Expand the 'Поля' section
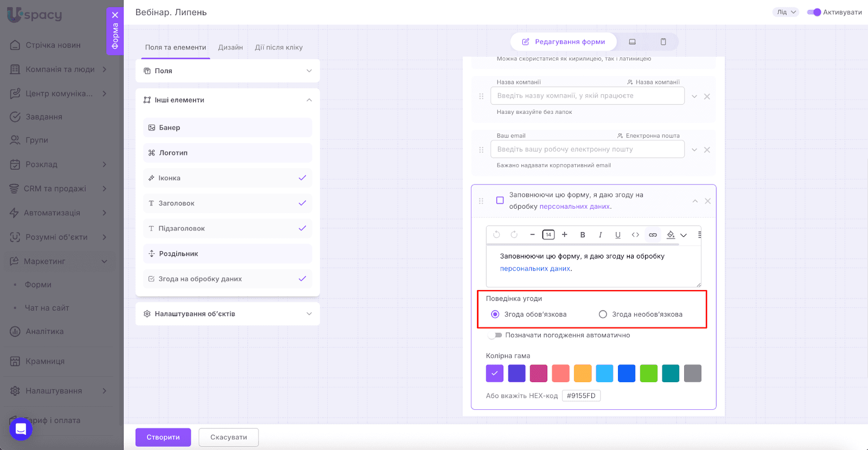The image size is (868, 450). coord(227,71)
